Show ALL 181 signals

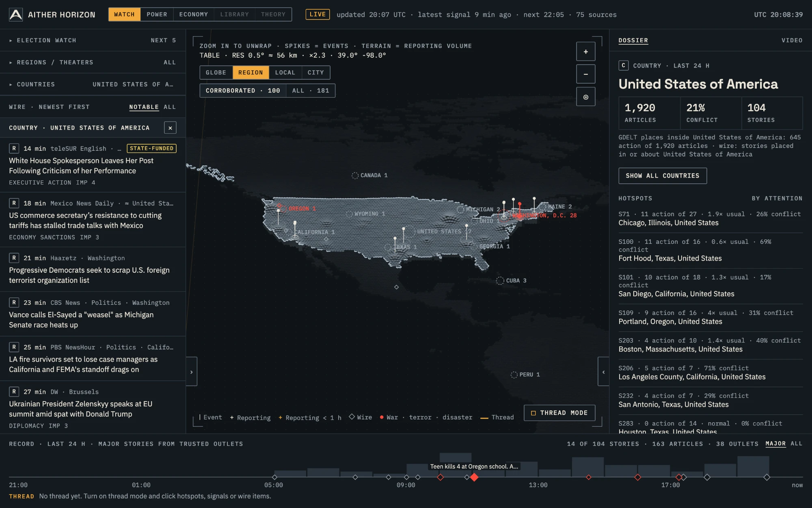tap(311, 91)
